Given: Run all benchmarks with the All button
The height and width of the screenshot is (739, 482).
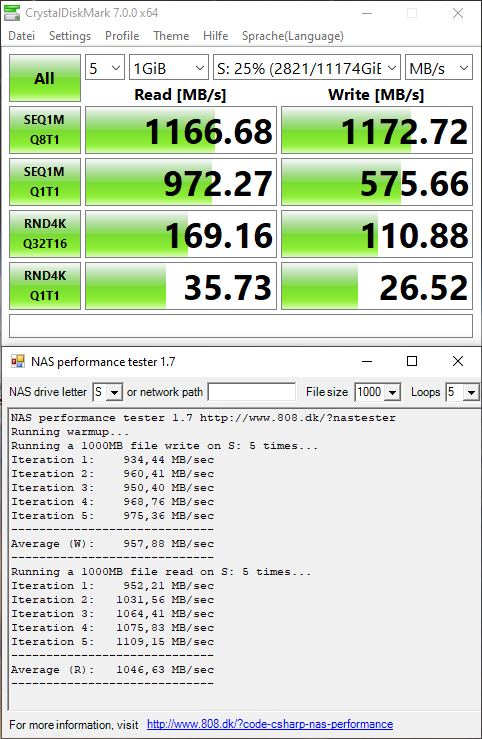Looking at the screenshot, I should pos(45,78).
